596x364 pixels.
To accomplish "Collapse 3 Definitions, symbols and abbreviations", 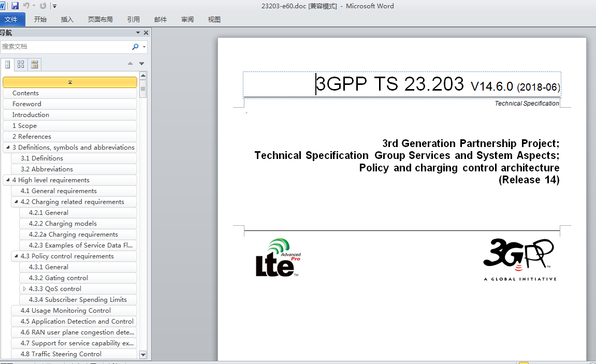I will 8,147.
